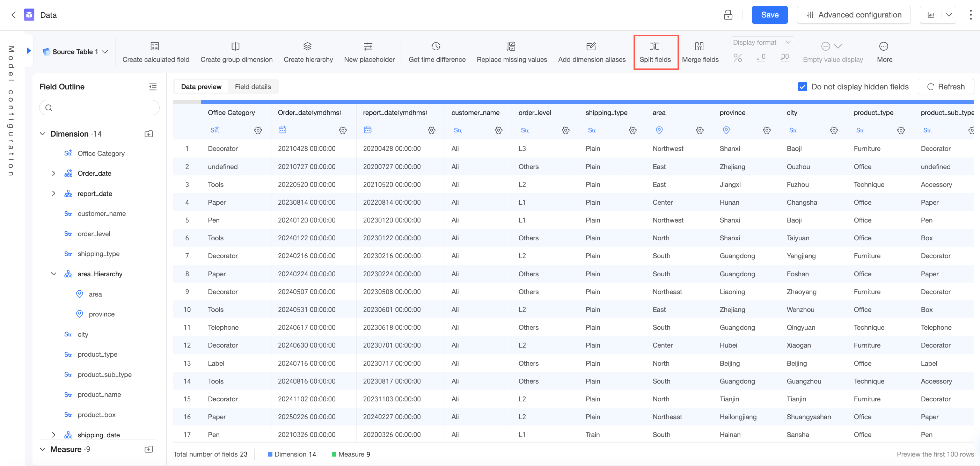980x466 pixels.
Task: Click the Refresh button
Action: pos(945,87)
